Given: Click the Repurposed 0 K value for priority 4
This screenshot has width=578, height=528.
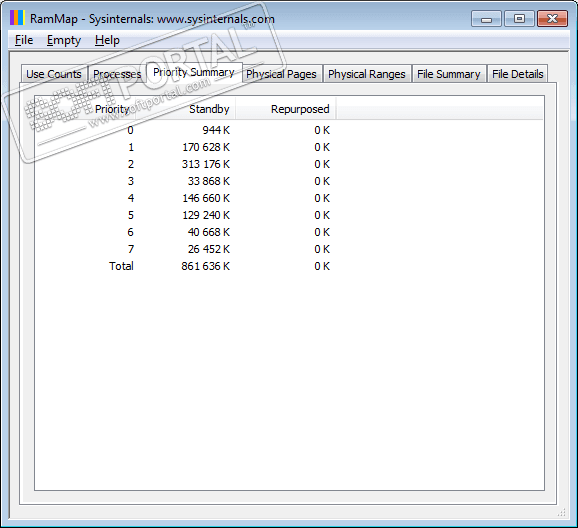Looking at the screenshot, I should pyautogui.click(x=322, y=198).
